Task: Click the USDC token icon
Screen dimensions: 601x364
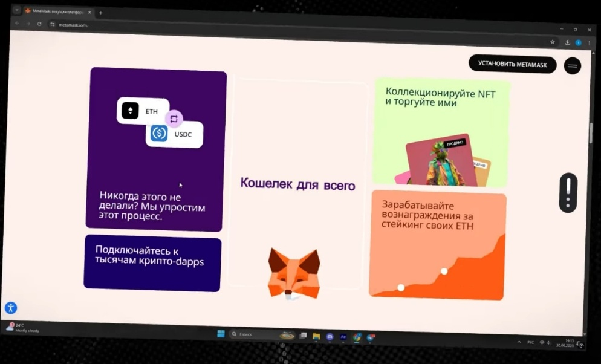Action: 158,133
